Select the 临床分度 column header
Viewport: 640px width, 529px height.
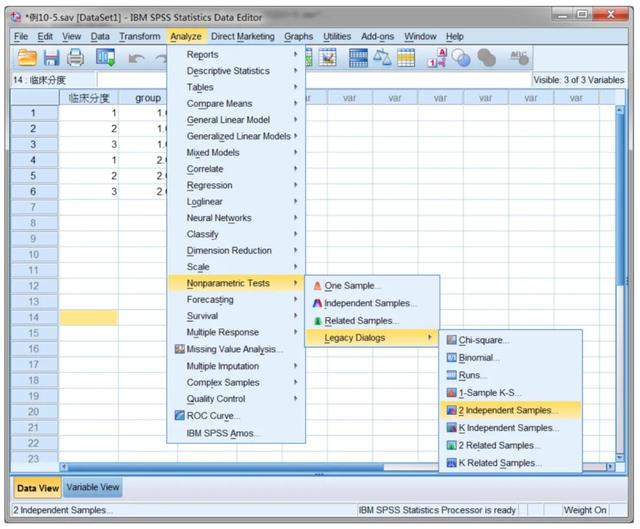point(89,98)
